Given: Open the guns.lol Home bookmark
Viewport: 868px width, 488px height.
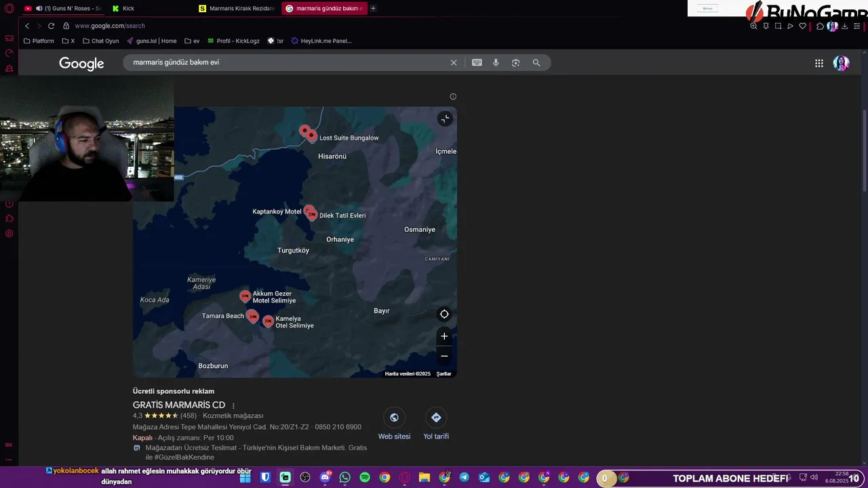Looking at the screenshot, I should click(151, 41).
